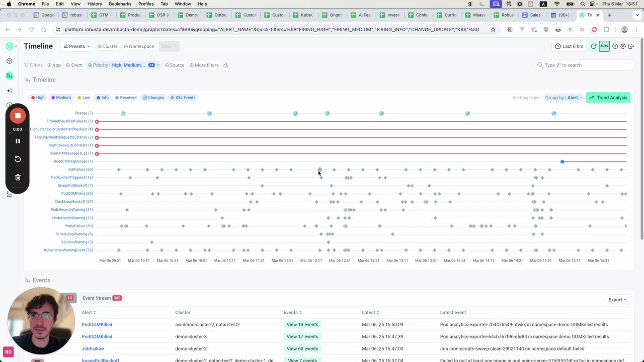The height and width of the screenshot is (362, 644).
Task: Open the sparkle AI icon in sidebar
Action: [9, 90]
